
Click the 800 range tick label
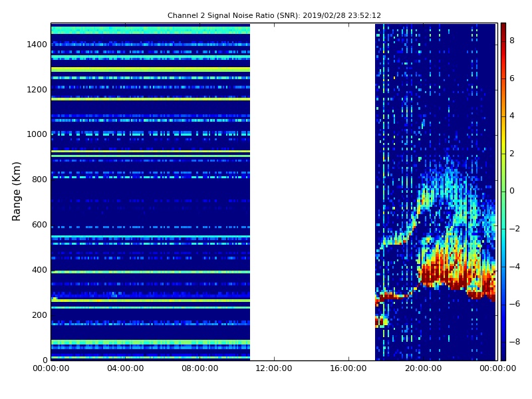click(39, 180)
